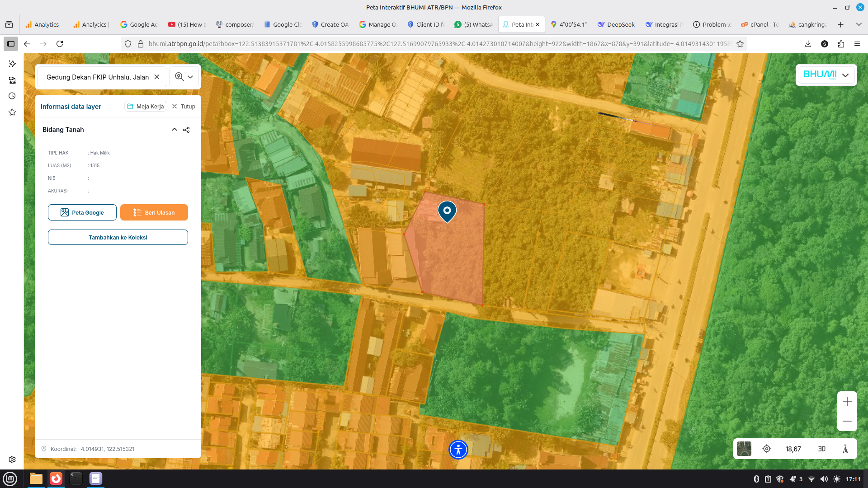This screenshot has width=868, height=488.
Task: Expand the BHUMI menu dropdown
Action: (845, 75)
